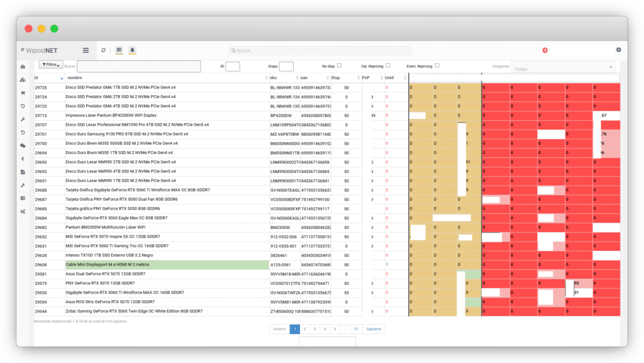Viewport: 644px width, 363px height.
Task: Open the document file icon in sidebar
Action: [x=23, y=172]
